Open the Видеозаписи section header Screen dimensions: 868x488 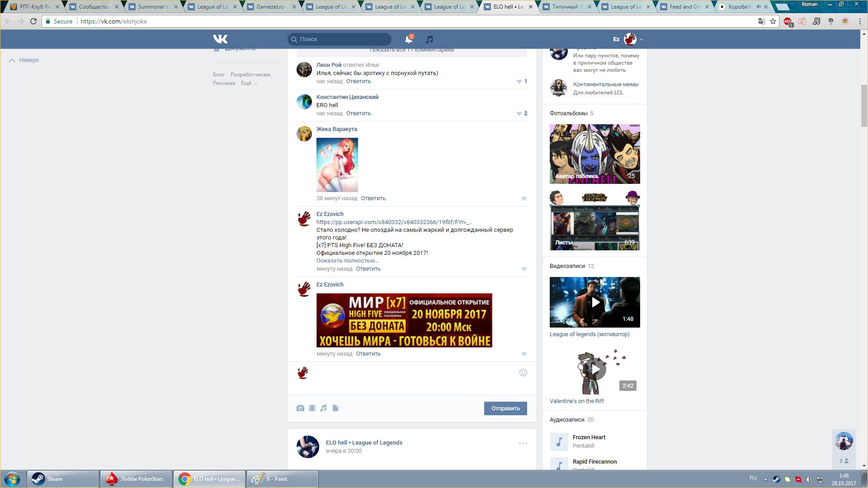click(567, 266)
